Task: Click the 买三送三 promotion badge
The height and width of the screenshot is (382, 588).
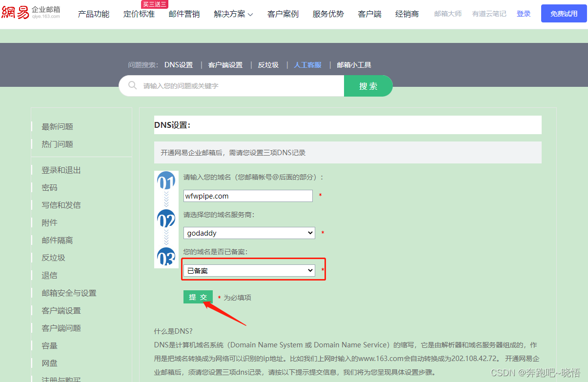Action: 155,4
